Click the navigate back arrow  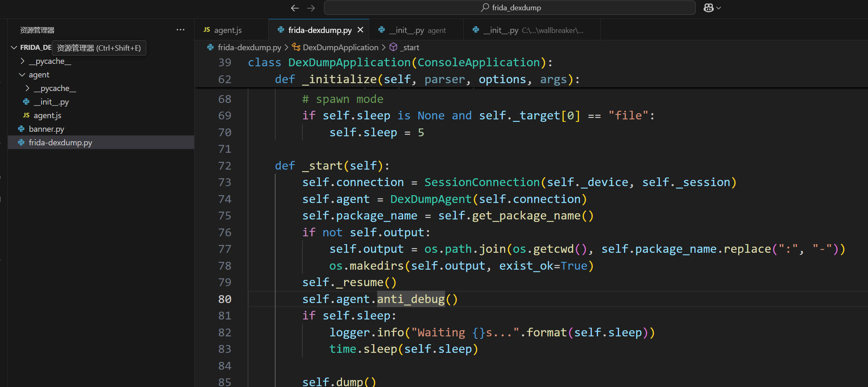pos(294,8)
